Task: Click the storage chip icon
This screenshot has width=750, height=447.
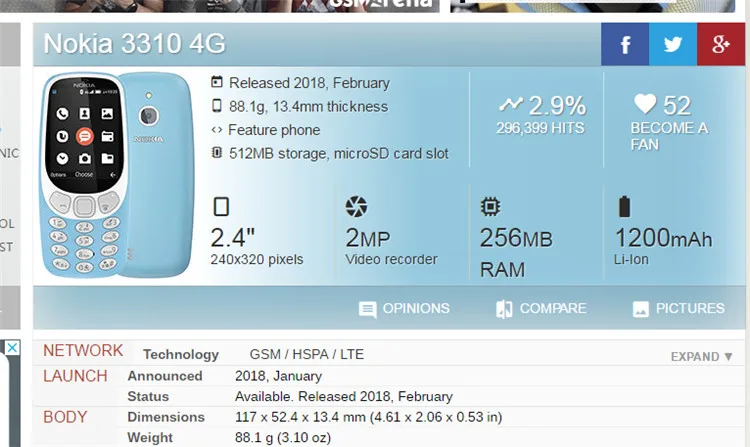Action: point(217,153)
